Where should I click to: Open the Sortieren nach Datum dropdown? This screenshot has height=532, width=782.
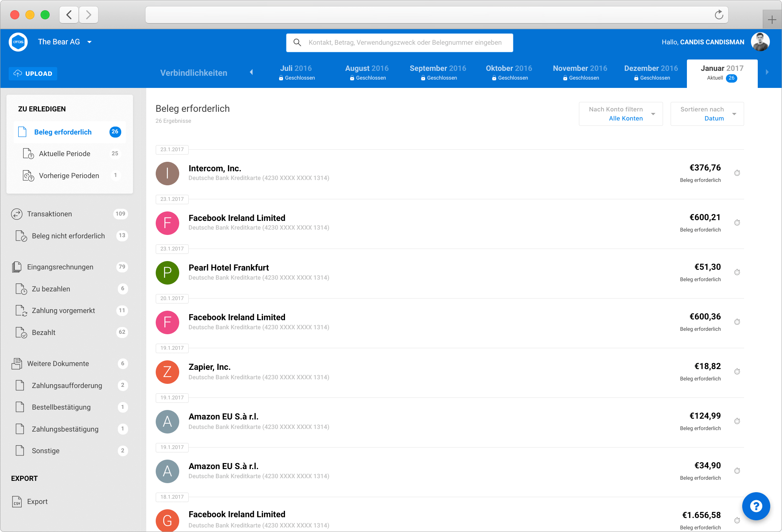[x=707, y=114]
